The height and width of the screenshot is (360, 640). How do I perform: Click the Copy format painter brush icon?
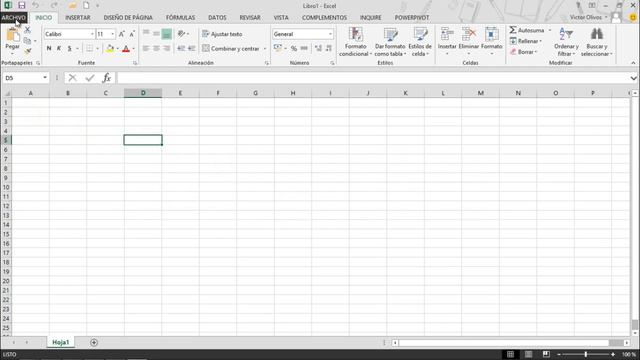coord(27,51)
